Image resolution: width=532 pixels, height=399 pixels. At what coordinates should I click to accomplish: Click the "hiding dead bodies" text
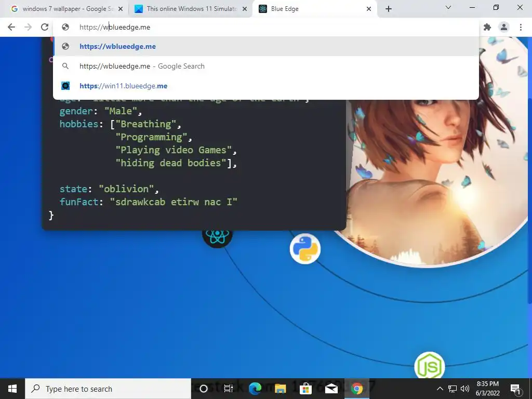pyautogui.click(x=170, y=163)
